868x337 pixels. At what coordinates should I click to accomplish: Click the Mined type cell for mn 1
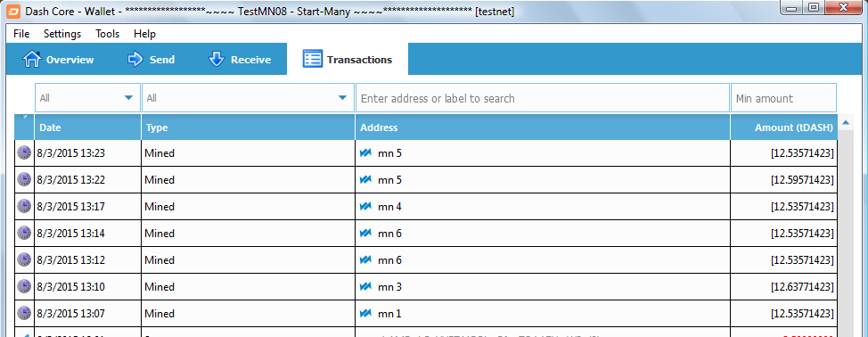coord(248,314)
